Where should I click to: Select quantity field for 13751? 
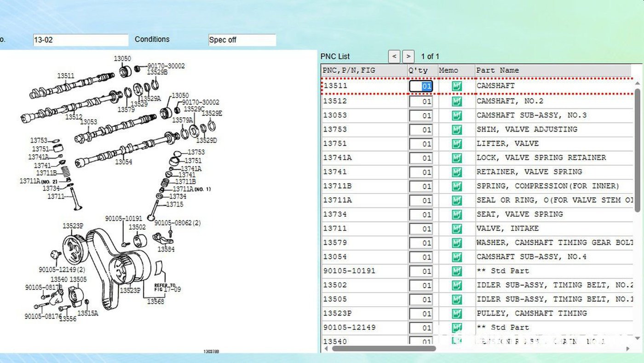tap(421, 144)
